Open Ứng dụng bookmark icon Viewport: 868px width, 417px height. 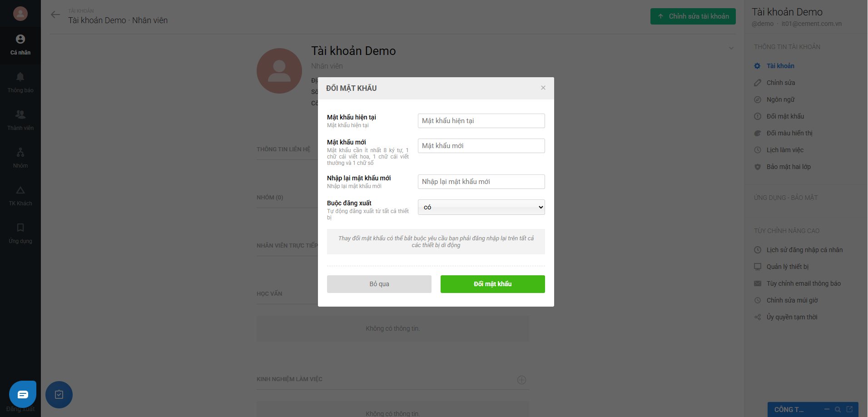20,228
